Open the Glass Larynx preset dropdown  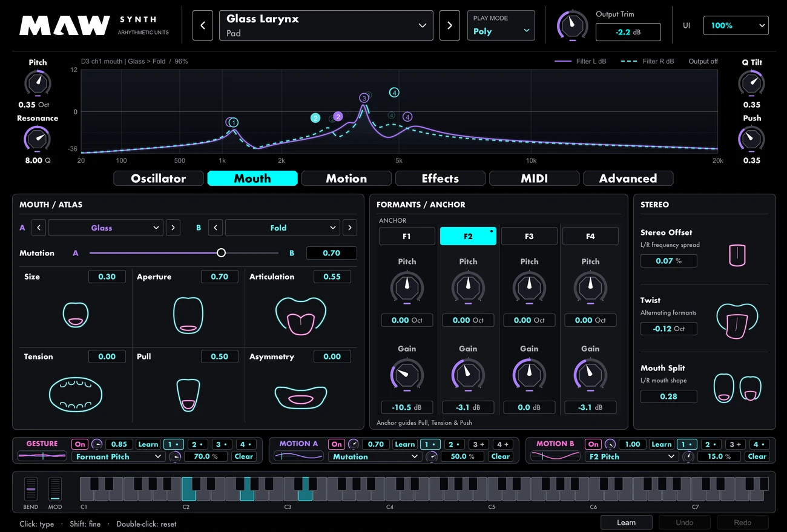pyautogui.click(x=326, y=25)
